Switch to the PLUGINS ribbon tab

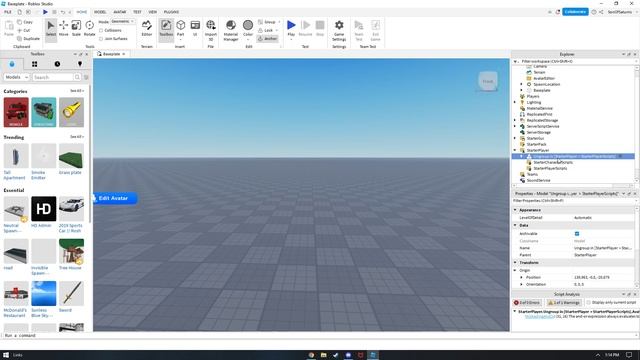point(171,12)
